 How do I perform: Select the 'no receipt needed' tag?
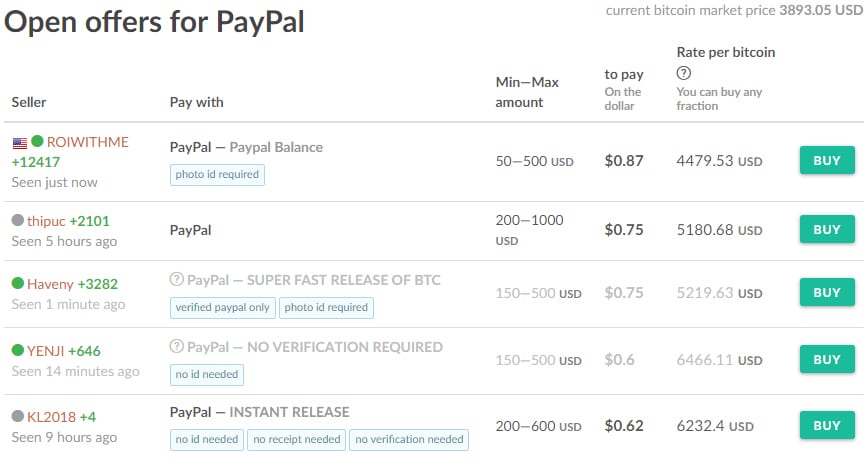point(297,439)
